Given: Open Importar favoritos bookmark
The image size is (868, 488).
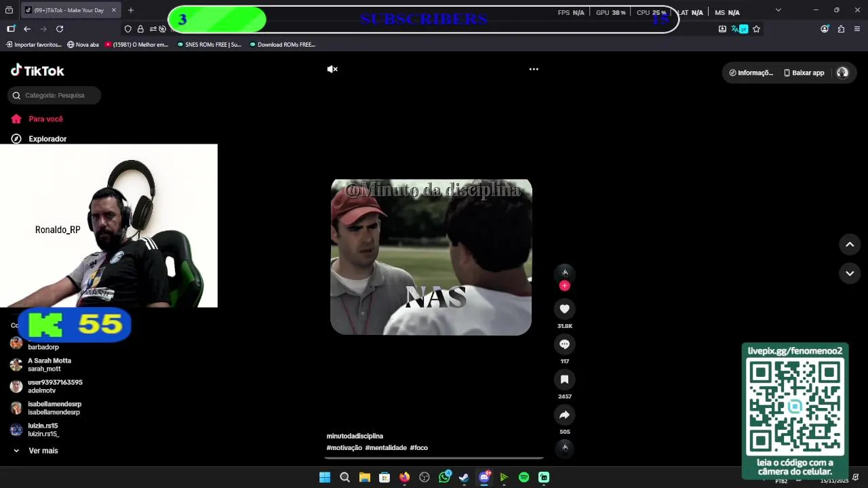Looking at the screenshot, I should (x=33, y=45).
